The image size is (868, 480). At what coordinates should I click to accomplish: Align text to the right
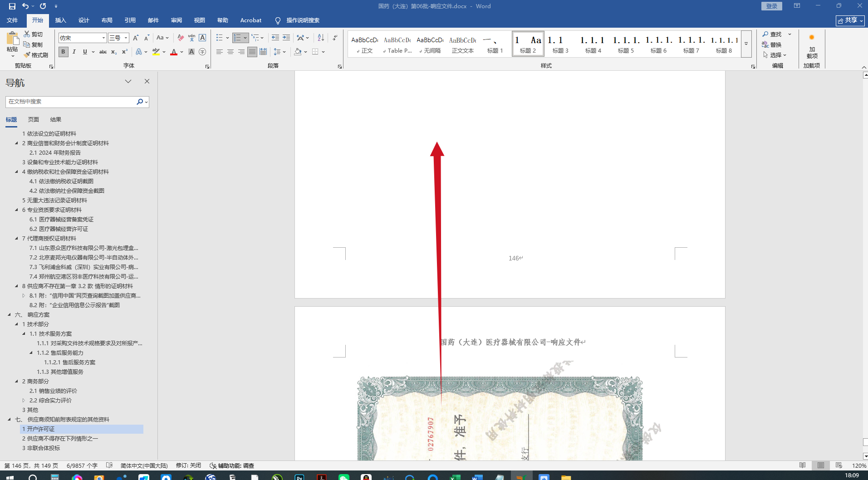241,52
